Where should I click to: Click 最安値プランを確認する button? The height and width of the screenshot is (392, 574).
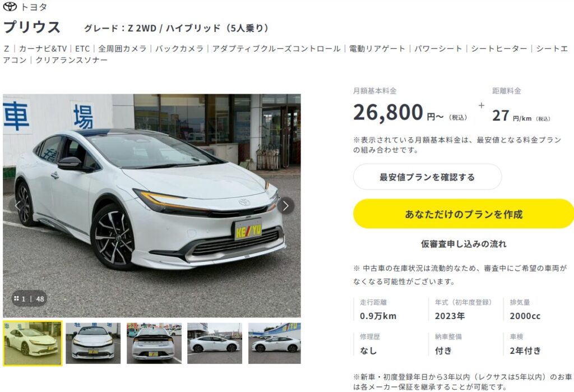click(x=427, y=177)
